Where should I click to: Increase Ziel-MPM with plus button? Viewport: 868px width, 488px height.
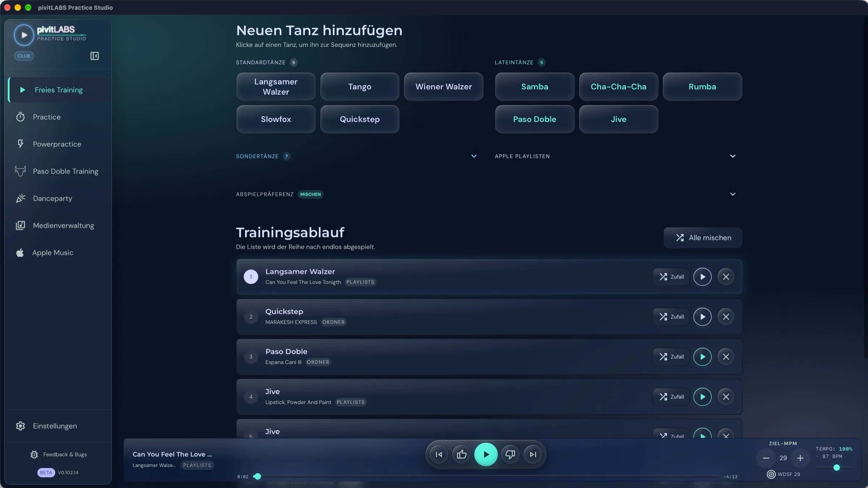[x=800, y=458]
